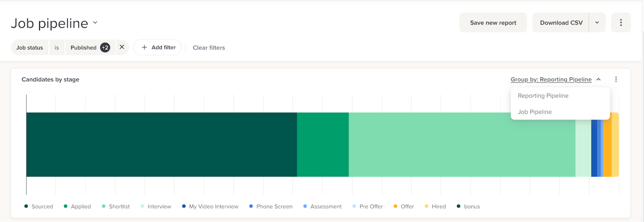Click the +2 badge on Published filter
The image size is (644, 222).
point(105,47)
